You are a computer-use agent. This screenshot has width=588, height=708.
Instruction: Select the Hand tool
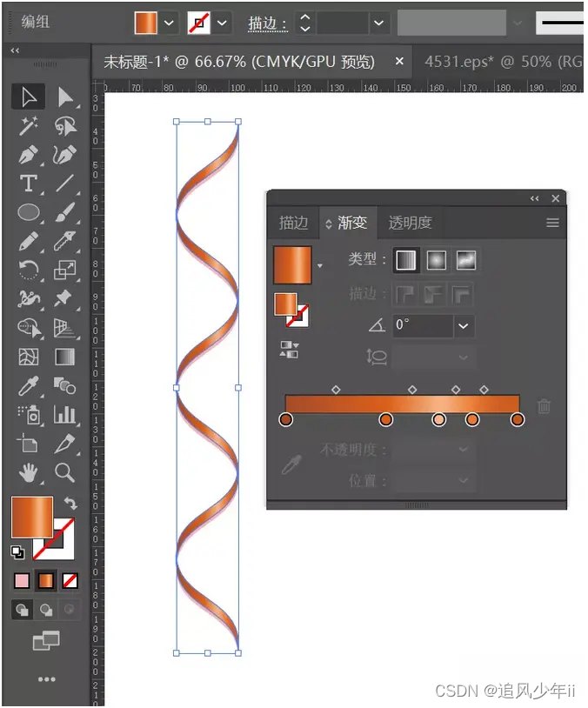pyautogui.click(x=29, y=473)
